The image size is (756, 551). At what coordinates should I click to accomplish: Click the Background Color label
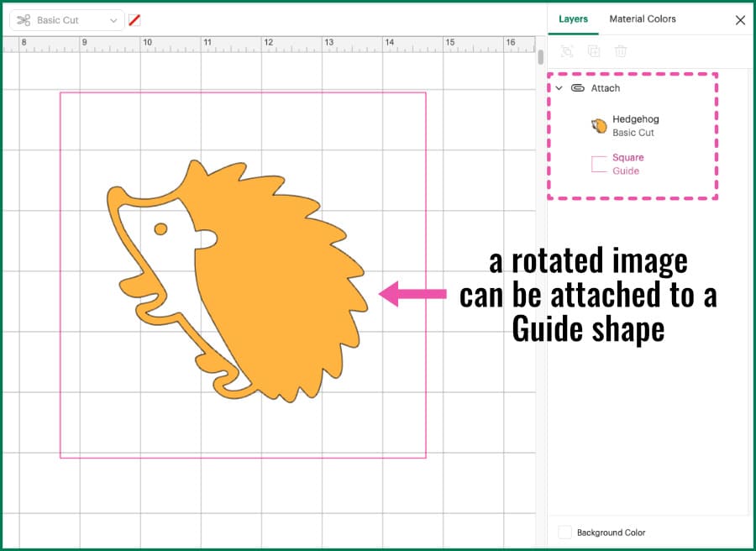coord(611,533)
